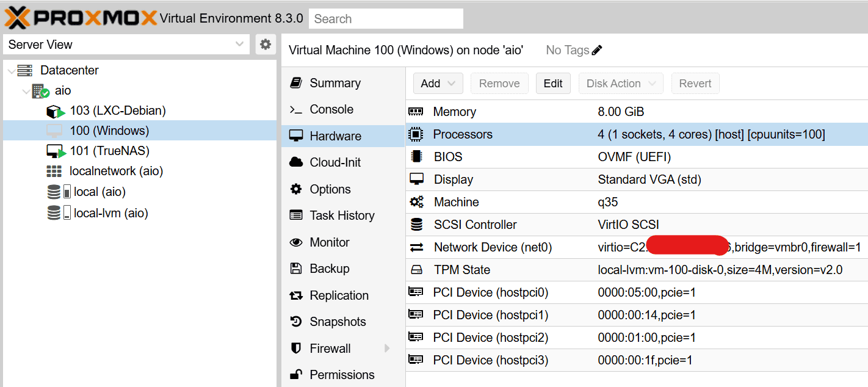Image resolution: width=868 pixels, height=387 pixels.
Task: Select the Machine hardware row
Action: [637, 202]
